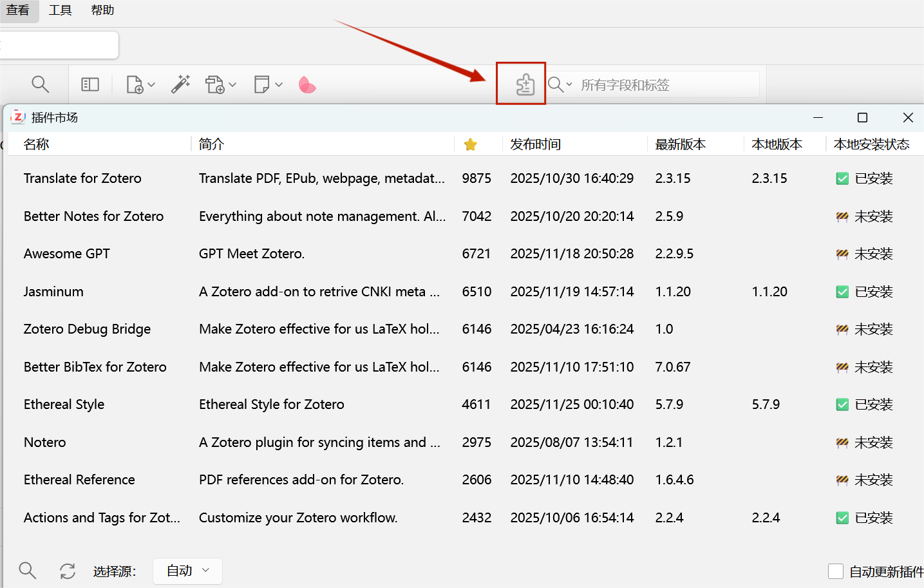
Task: Select the Better BibTex for Zotero row
Action: [464, 367]
